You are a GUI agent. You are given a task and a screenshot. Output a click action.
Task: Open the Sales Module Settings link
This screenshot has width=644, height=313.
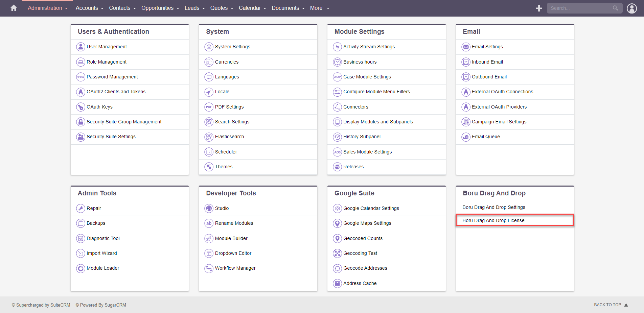(367, 152)
